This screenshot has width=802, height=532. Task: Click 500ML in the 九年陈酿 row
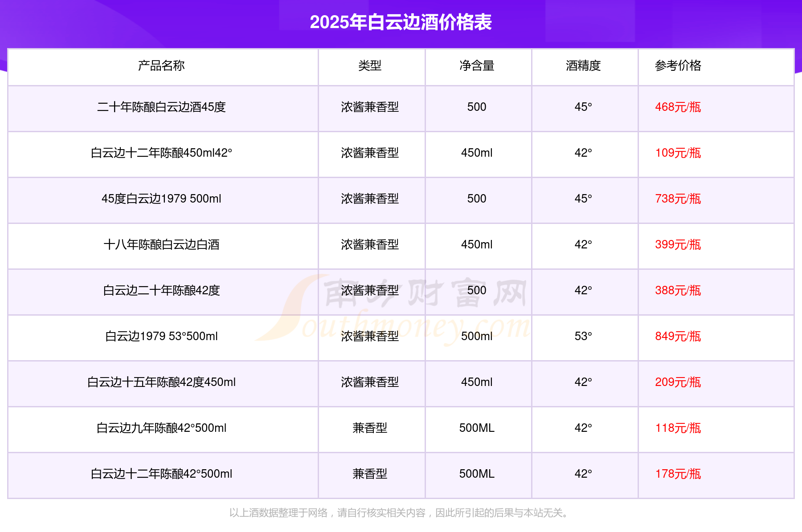(x=477, y=428)
